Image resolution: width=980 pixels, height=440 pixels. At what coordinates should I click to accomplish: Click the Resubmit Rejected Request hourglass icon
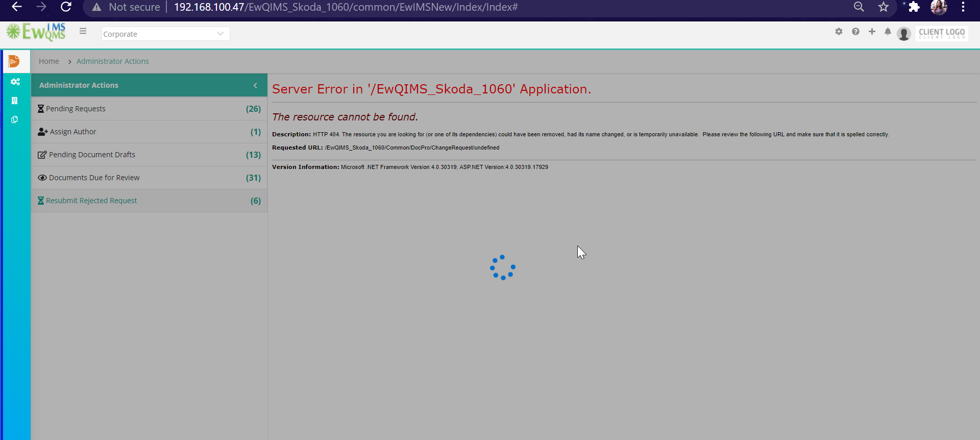[x=41, y=201]
